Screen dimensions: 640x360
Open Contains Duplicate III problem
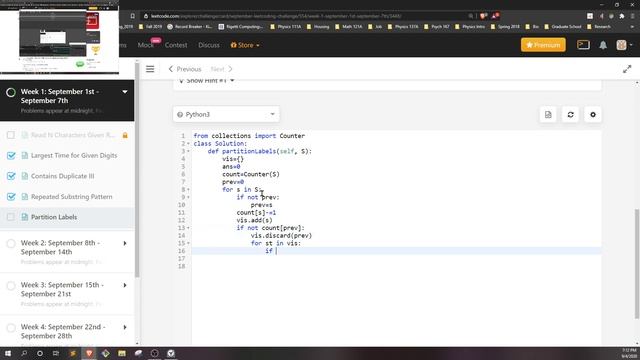[x=62, y=176]
